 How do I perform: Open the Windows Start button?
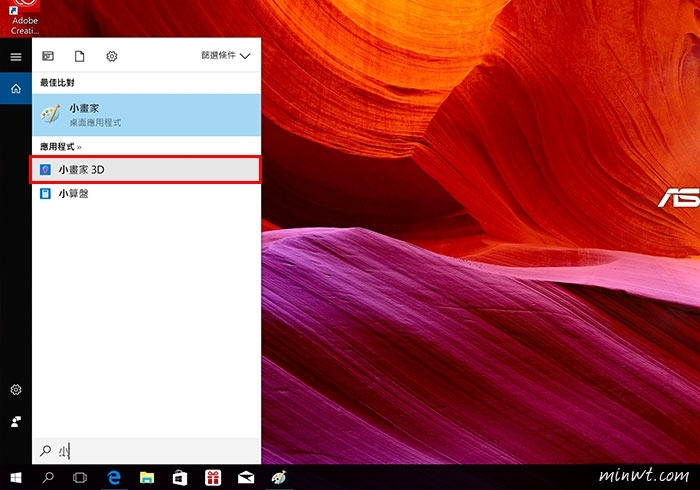(x=15, y=478)
